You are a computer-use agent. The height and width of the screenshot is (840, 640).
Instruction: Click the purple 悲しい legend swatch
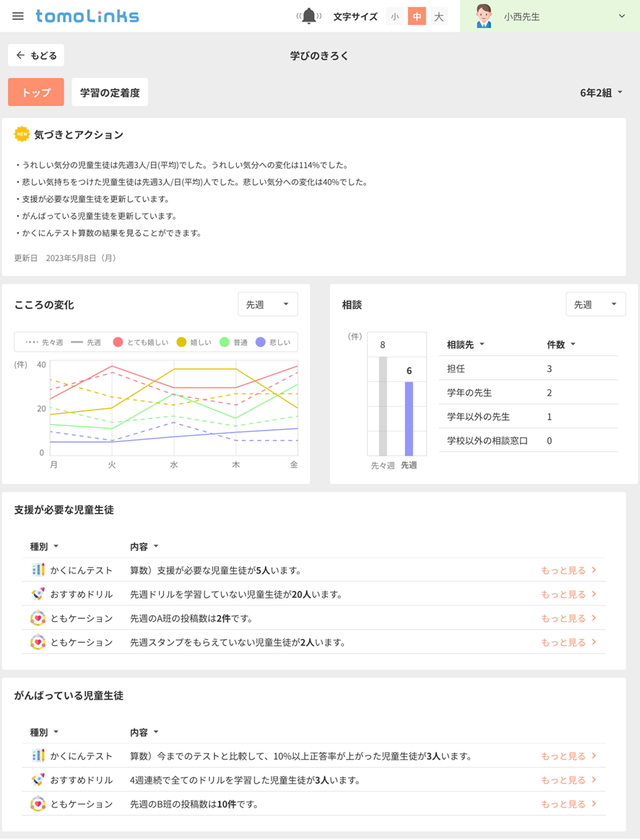pyautogui.click(x=260, y=342)
